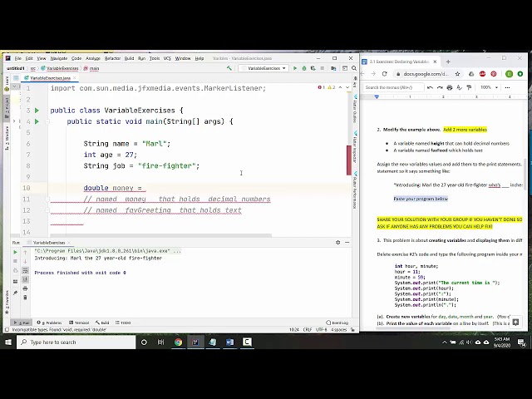The width and height of the screenshot is (532, 399).
Task: Toggle tool window quick-access icon in status bar
Action: point(7,329)
